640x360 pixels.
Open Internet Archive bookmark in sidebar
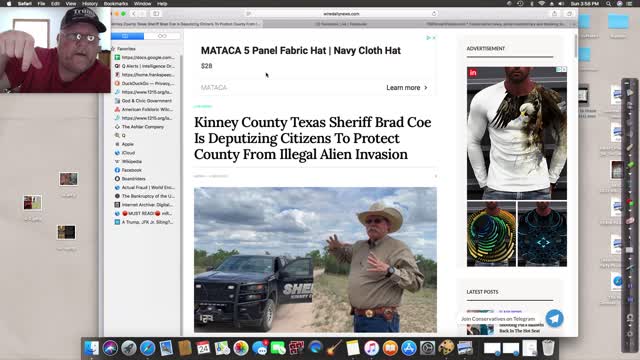pyautogui.click(x=144, y=205)
